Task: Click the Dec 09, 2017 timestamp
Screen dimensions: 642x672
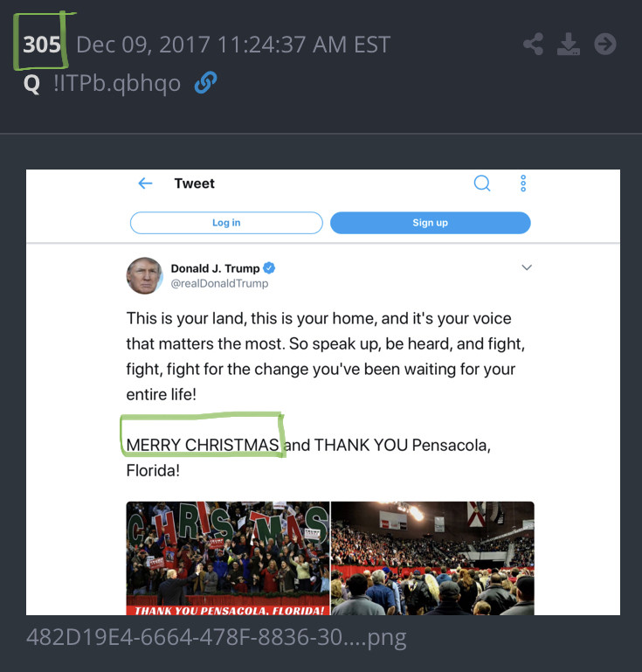Action: click(233, 45)
